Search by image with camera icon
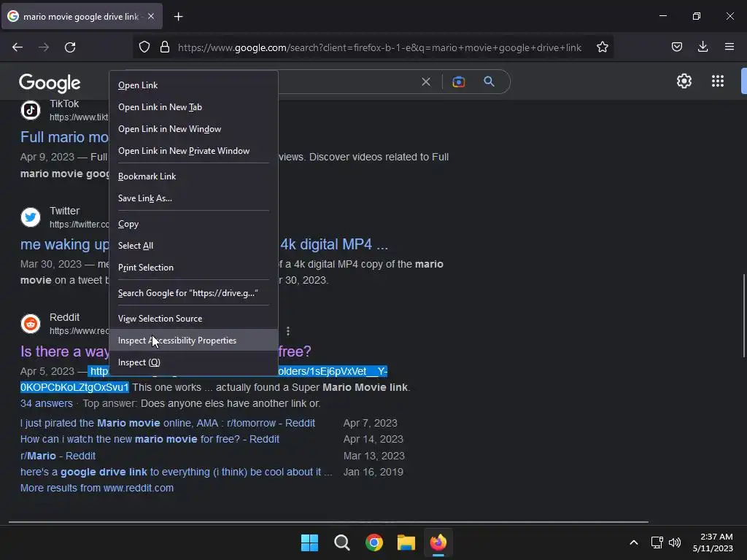Viewport: 747px width, 560px height. 458,82
